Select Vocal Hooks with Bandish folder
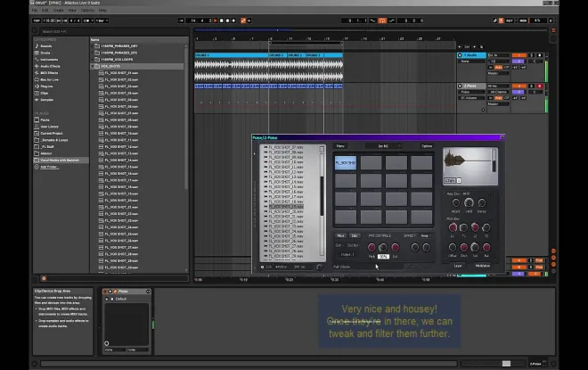Image resolution: width=588 pixels, height=370 pixels. tap(60, 160)
